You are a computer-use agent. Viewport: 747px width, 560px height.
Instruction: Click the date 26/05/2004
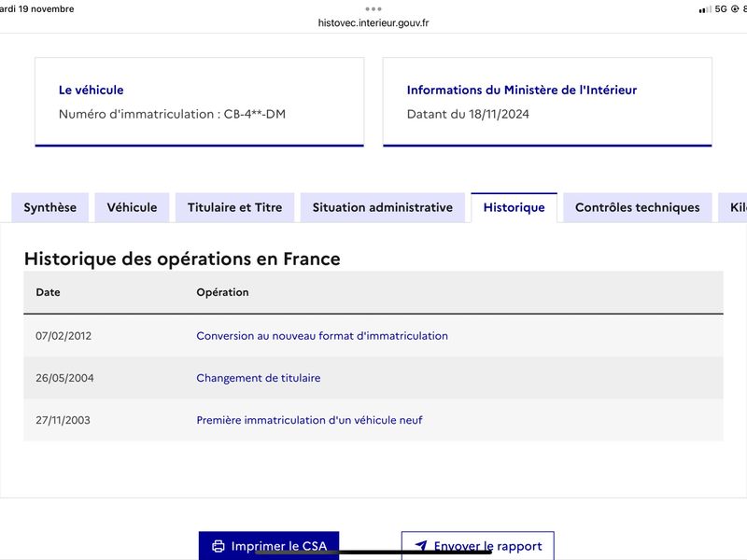(64, 378)
